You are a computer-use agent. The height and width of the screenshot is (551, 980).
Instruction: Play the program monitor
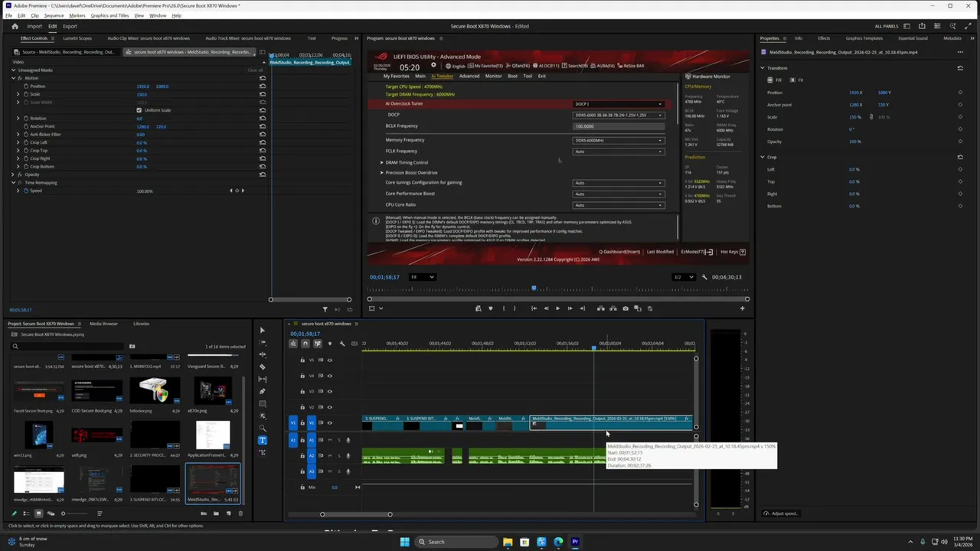pyautogui.click(x=557, y=308)
